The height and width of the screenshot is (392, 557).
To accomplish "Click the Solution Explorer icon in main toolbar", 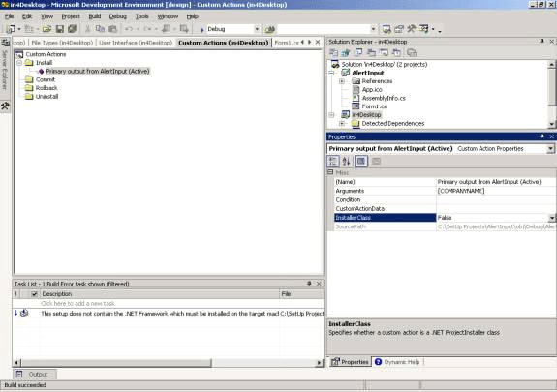I will click(x=387, y=29).
